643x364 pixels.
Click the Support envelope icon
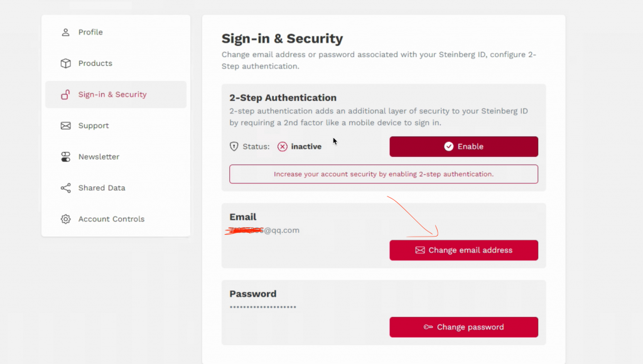(65, 126)
